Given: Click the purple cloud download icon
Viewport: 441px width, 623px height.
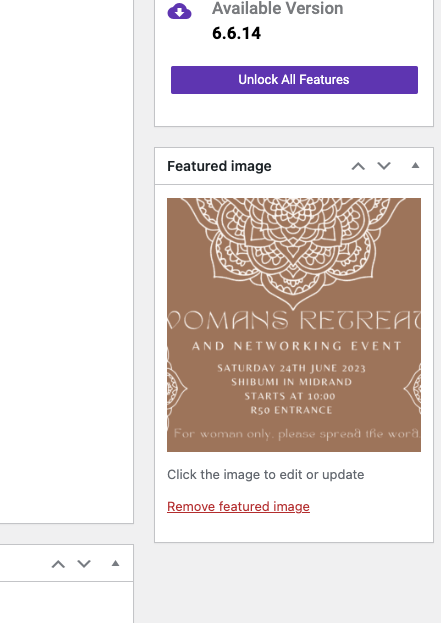Looking at the screenshot, I should pos(179,11).
